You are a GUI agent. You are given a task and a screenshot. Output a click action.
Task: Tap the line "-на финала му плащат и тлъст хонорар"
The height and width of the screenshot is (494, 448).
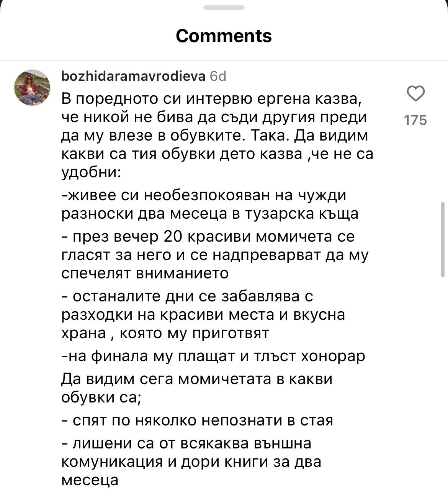[x=213, y=356]
